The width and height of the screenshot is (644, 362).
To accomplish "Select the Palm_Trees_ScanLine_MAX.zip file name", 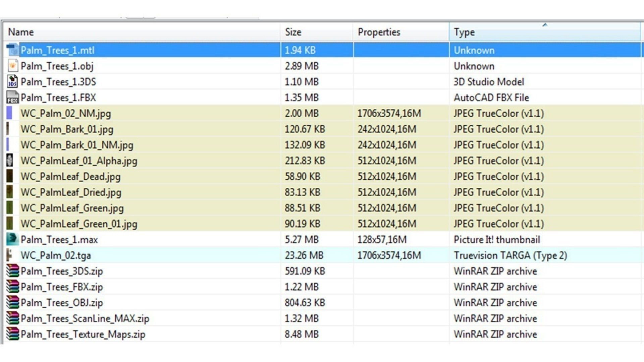I will pyautogui.click(x=85, y=318).
